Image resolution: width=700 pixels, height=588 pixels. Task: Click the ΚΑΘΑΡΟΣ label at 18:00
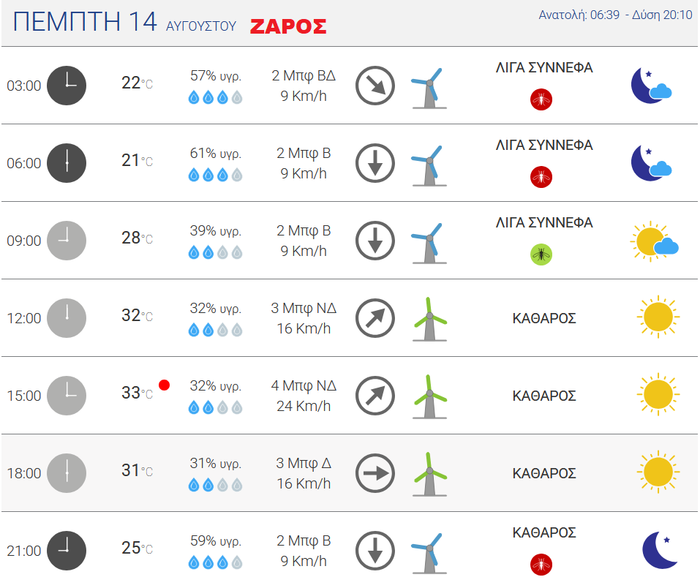pyautogui.click(x=544, y=473)
